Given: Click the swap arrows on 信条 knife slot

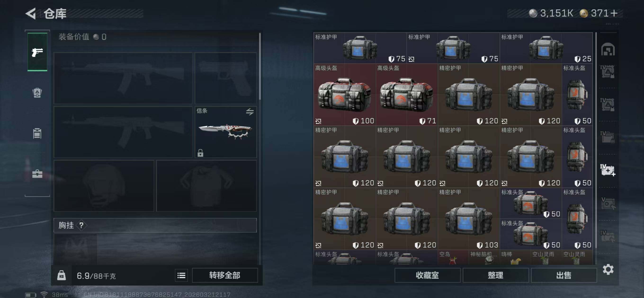Looking at the screenshot, I should [x=250, y=111].
